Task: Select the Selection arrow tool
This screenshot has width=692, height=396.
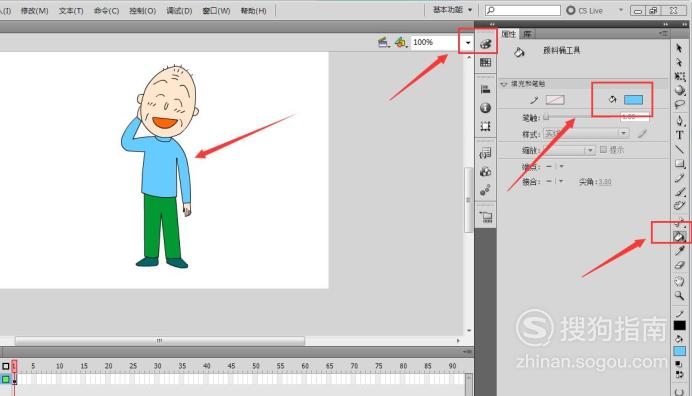Action: (x=679, y=48)
